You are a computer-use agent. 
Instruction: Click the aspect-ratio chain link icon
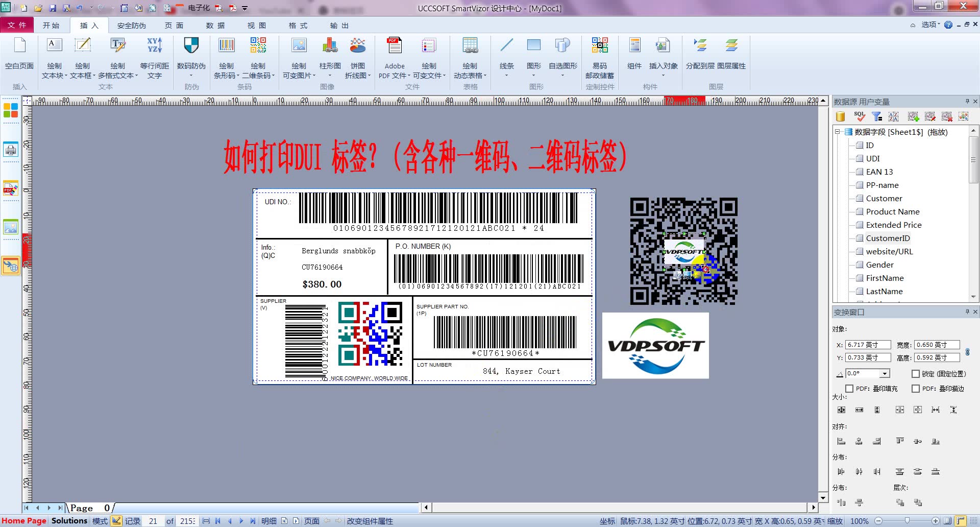tap(967, 352)
